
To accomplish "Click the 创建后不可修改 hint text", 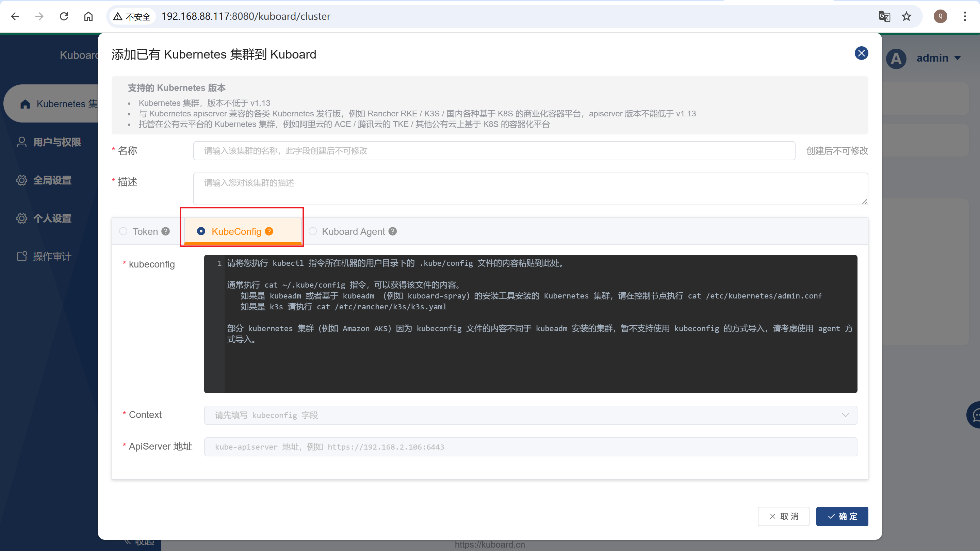I will point(837,151).
